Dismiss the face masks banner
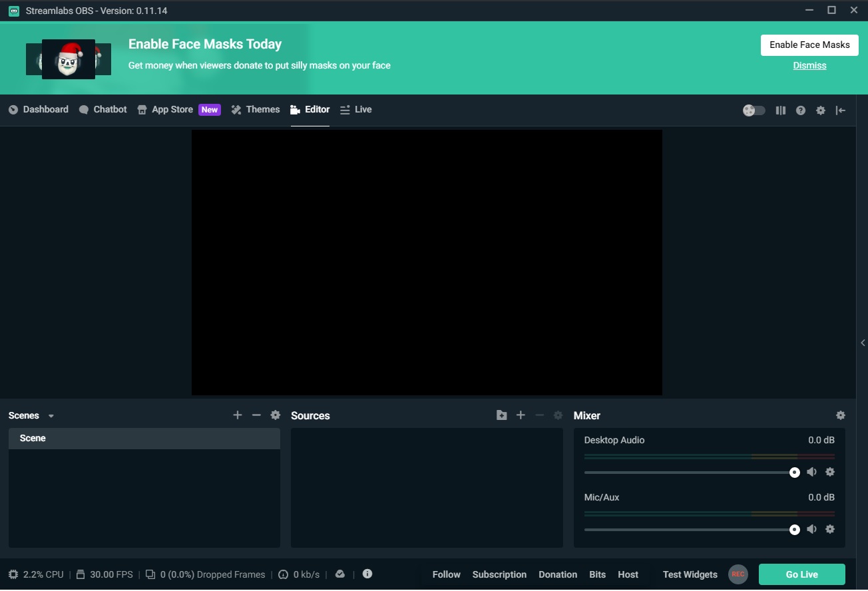The image size is (868, 591). tap(809, 65)
